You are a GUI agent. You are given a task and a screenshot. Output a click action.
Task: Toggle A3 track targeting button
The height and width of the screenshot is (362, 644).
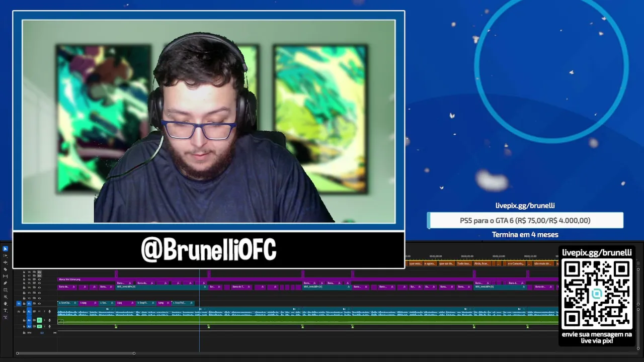pos(29,326)
